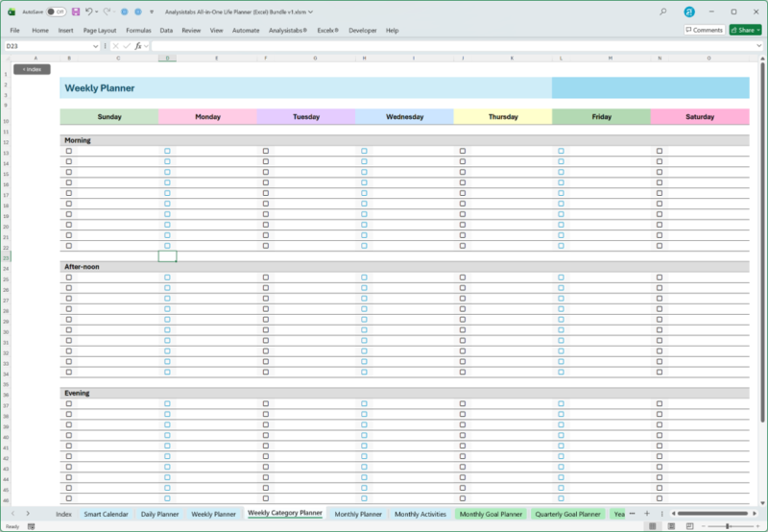The height and width of the screenshot is (532, 768).
Task: Open the Search magnifier icon
Action: (663, 12)
